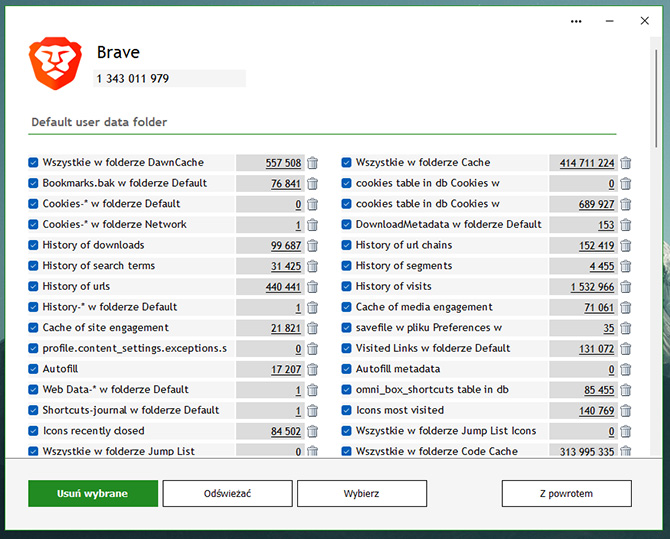Screen dimensions: 670x539
Task: Open the three-dots window menu
Action: 576,21
